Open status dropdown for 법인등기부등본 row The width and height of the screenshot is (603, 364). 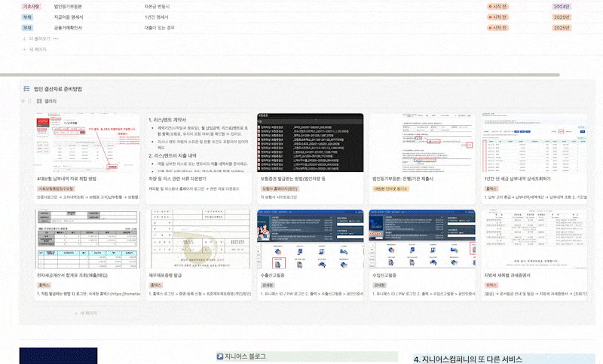coord(497,5)
